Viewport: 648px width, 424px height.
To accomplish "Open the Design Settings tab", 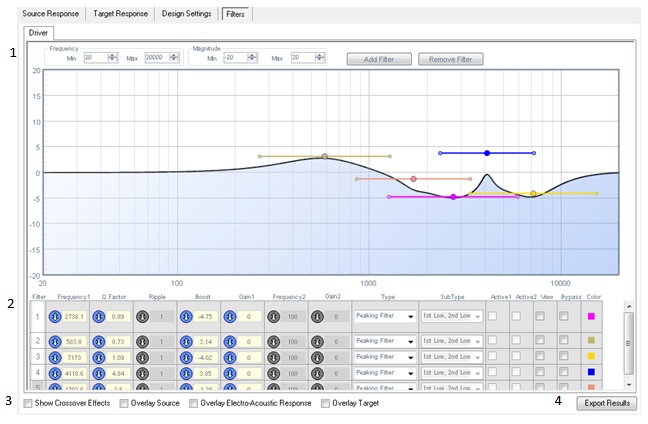I will [x=186, y=14].
